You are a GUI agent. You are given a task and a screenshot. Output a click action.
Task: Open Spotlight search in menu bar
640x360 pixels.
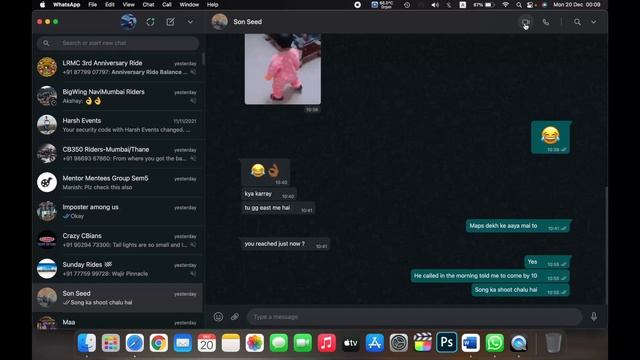pos(518,5)
